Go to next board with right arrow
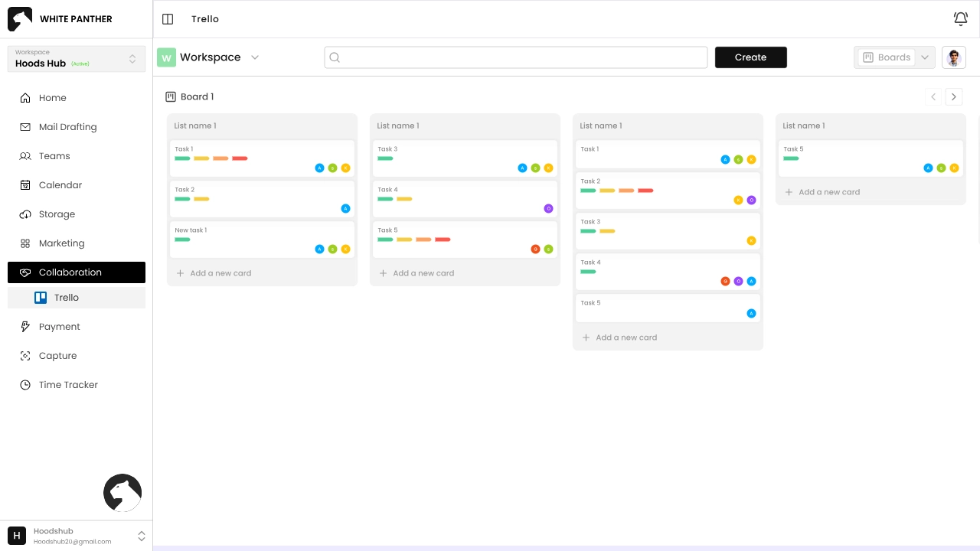Image resolution: width=980 pixels, height=551 pixels. pos(953,97)
